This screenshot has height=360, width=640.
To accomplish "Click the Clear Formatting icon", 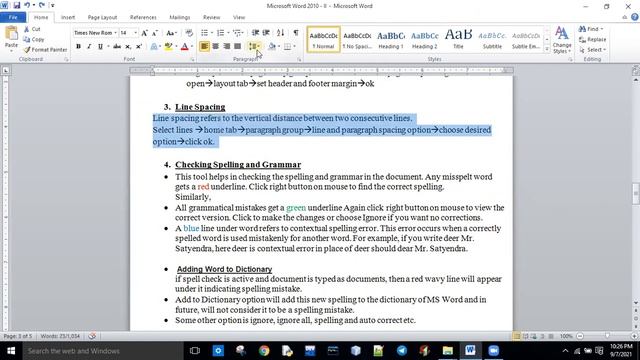I will 189,33.
